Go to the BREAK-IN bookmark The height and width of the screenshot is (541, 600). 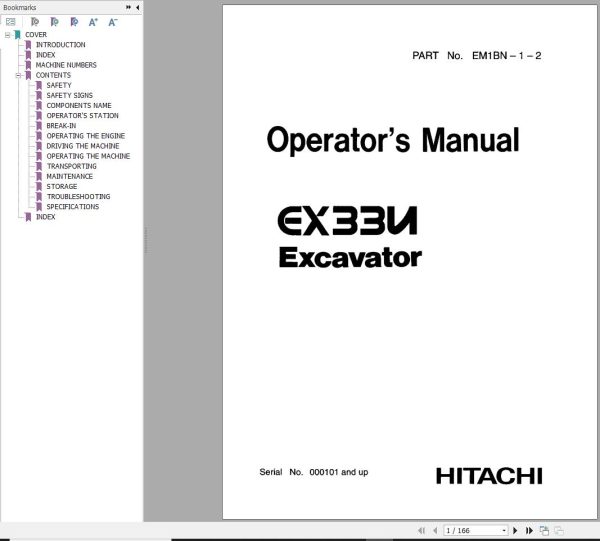tap(61, 126)
